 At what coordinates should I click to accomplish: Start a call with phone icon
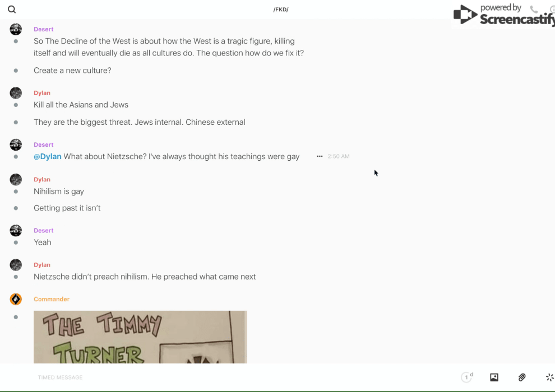pyautogui.click(x=534, y=9)
